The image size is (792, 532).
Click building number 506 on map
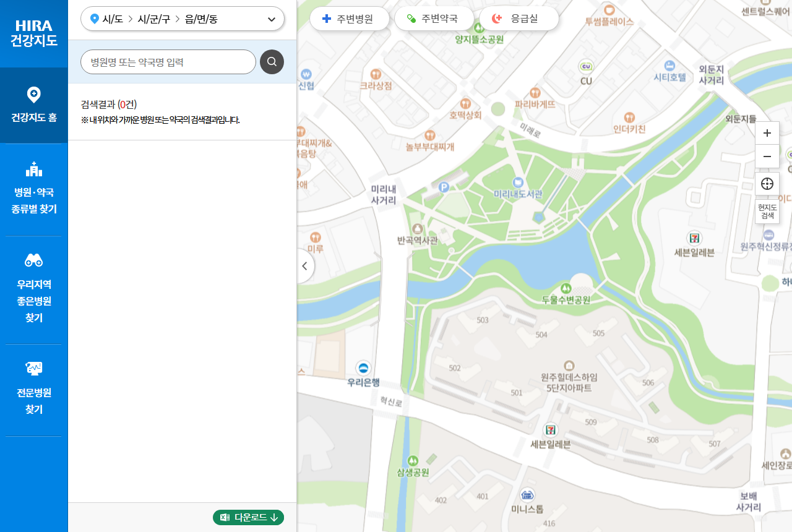(x=648, y=383)
